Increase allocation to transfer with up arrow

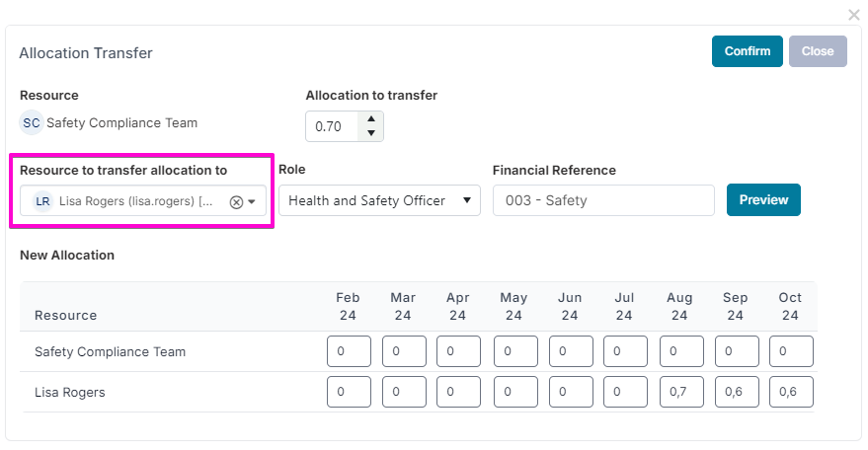coord(371,119)
